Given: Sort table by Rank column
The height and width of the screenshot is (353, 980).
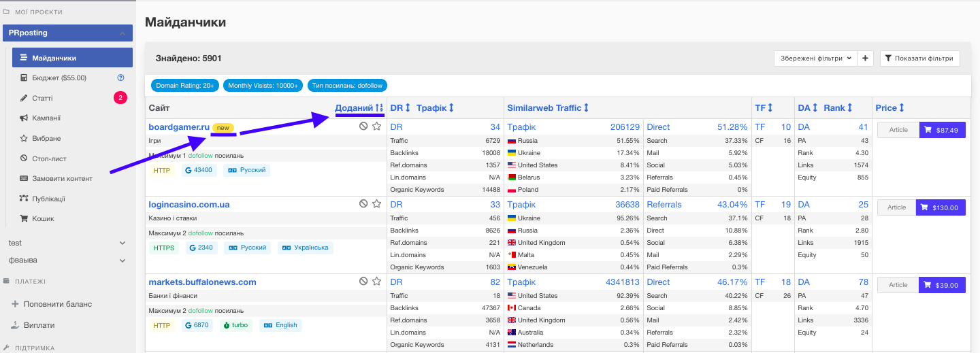Looking at the screenshot, I should [x=838, y=107].
